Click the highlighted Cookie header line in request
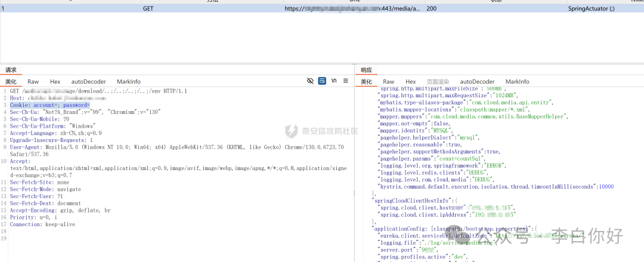The width and height of the screenshot is (644, 262). (x=49, y=104)
